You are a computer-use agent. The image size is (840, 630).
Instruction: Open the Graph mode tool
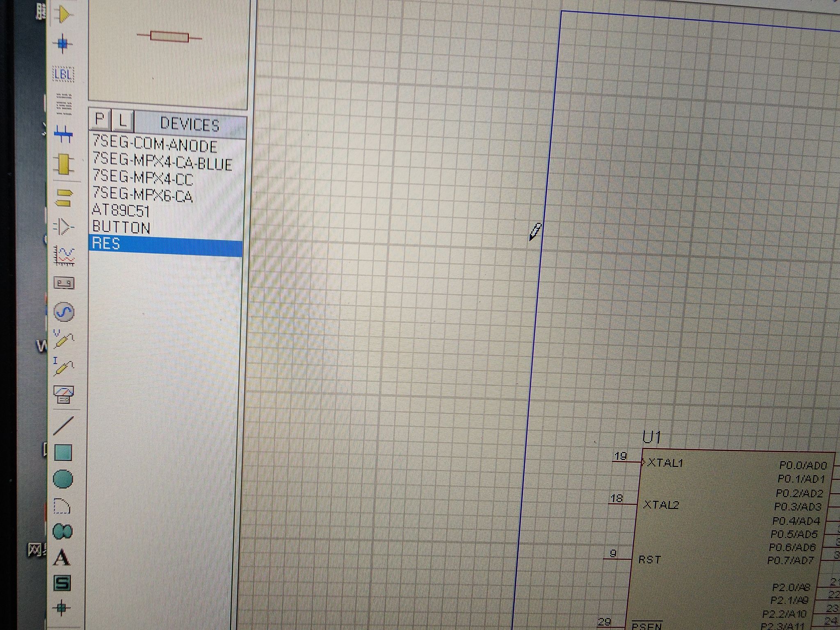[x=64, y=256]
